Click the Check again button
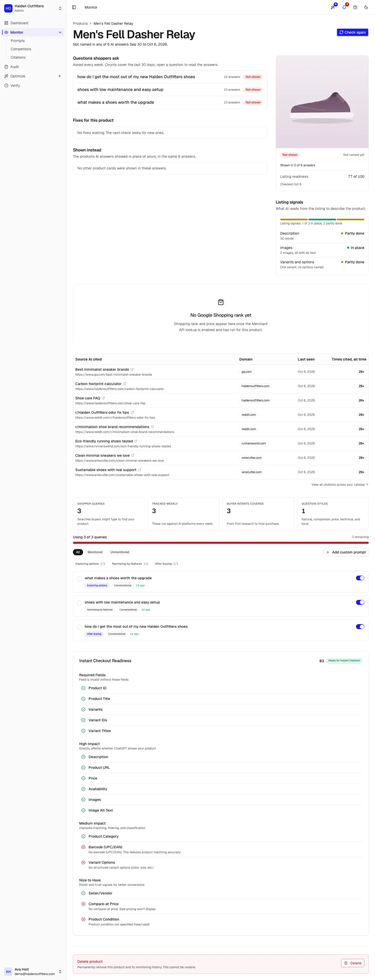375x980 pixels. [352, 32]
